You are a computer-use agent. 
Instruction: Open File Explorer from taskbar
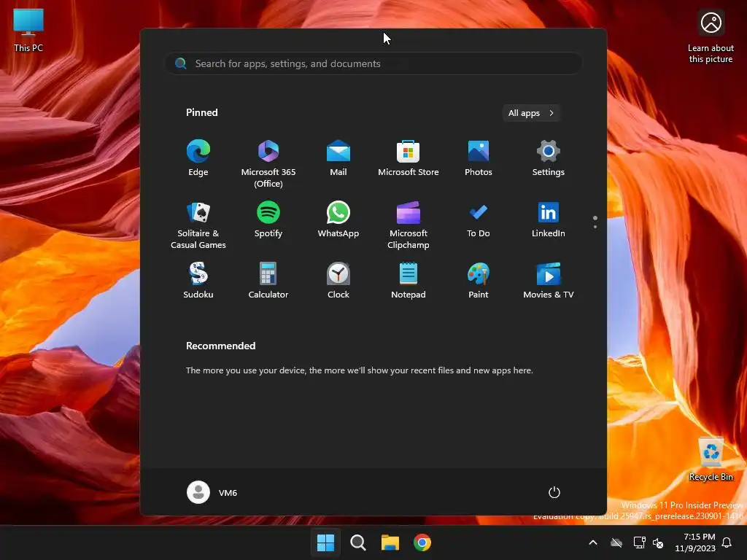point(390,542)
